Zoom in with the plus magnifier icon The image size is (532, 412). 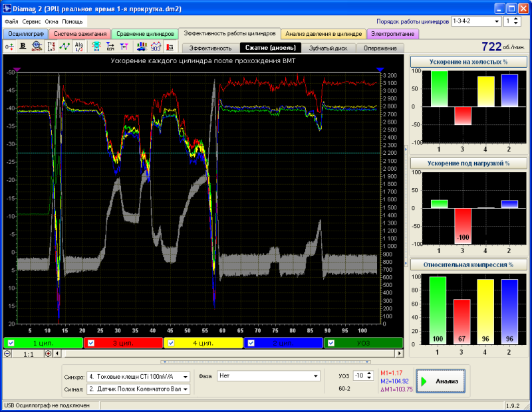point(48,354)
